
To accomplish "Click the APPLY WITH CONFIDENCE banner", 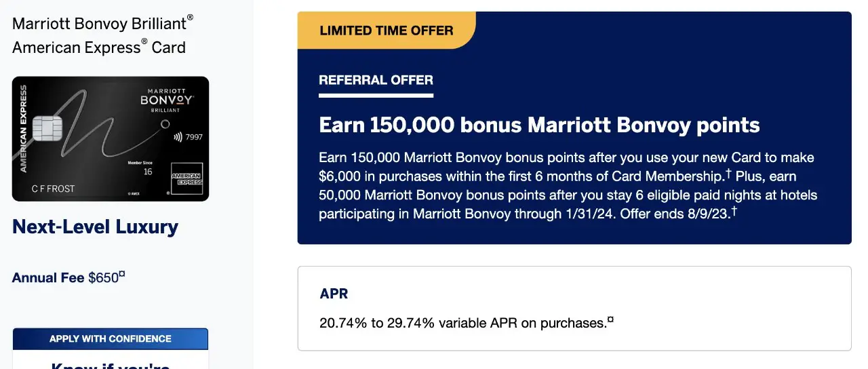I will pyautogui.click(x=111, y=338).
